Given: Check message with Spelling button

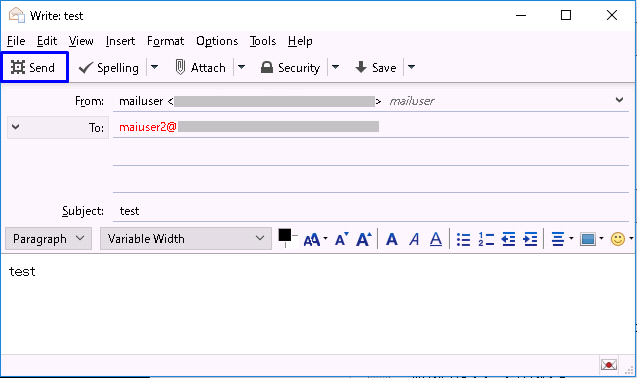Looking at the screenshot, I should [x=108, y=67].
